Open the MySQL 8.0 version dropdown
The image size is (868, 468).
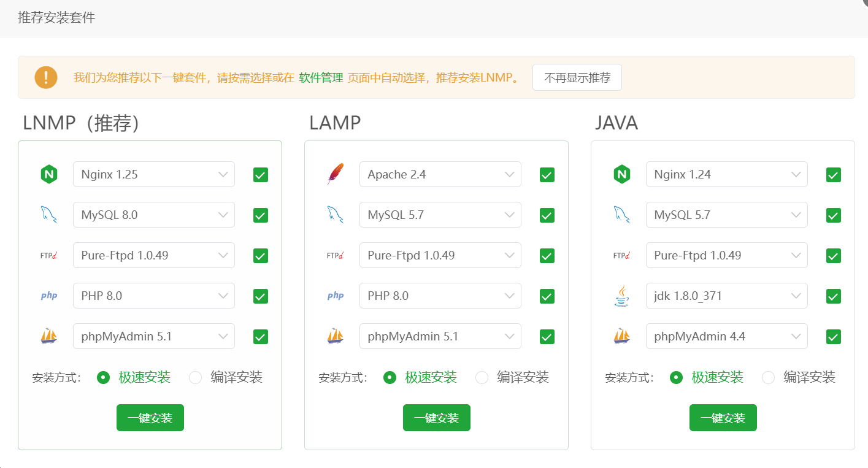154,215
